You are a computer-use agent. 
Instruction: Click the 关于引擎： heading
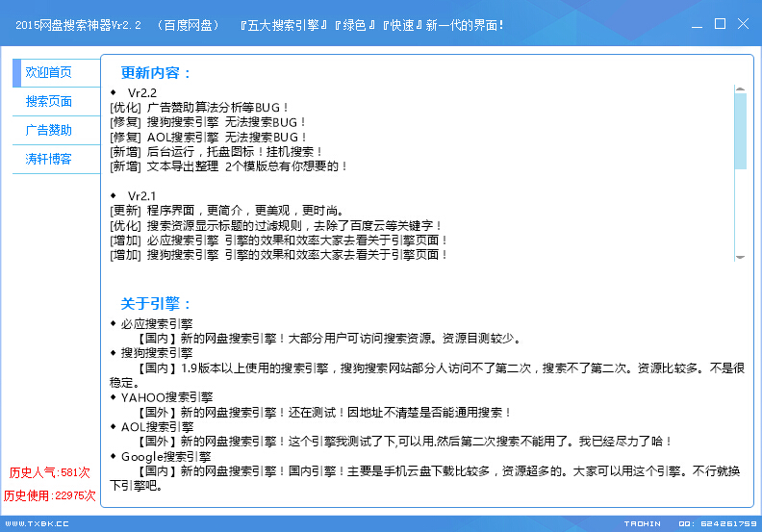click(155, 304)
